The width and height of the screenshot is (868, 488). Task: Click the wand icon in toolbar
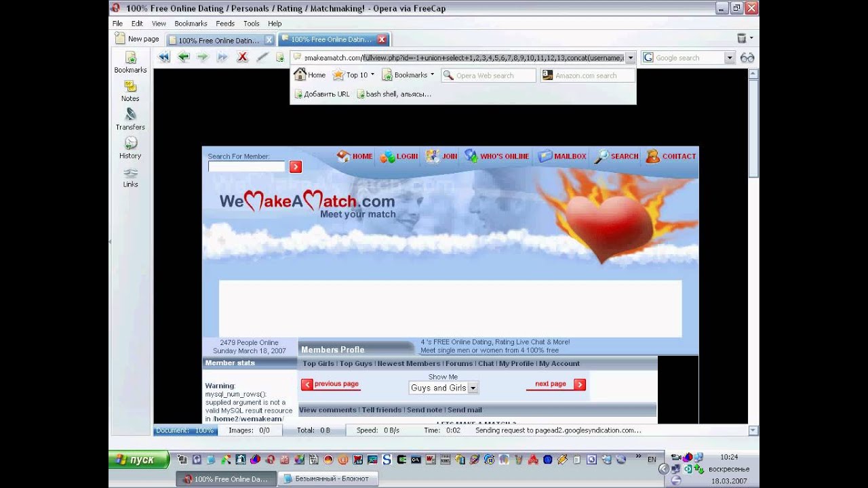coord(262,58)
